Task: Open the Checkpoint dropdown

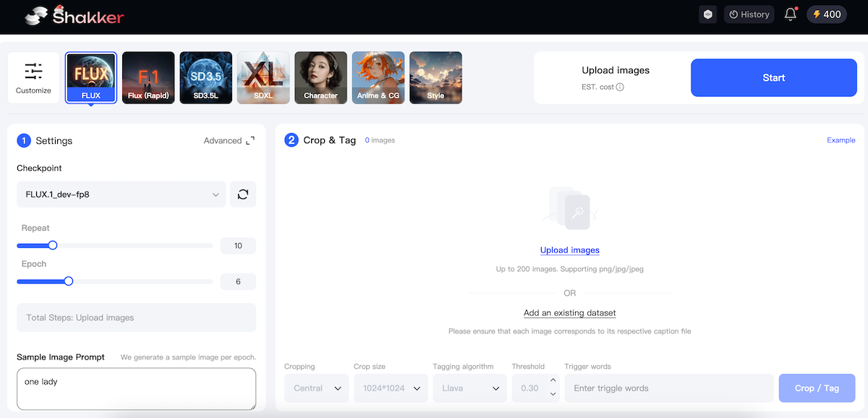Action: [x=121, y=194]
